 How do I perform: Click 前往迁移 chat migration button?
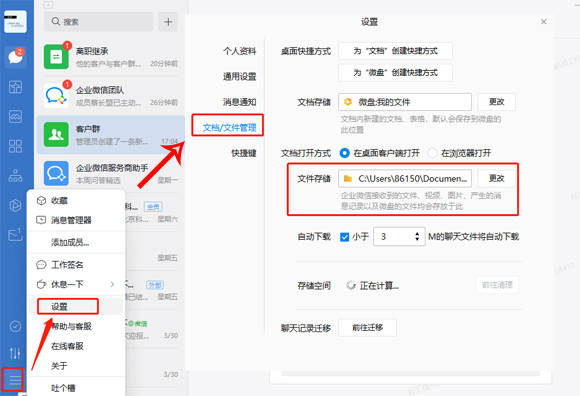367,328
